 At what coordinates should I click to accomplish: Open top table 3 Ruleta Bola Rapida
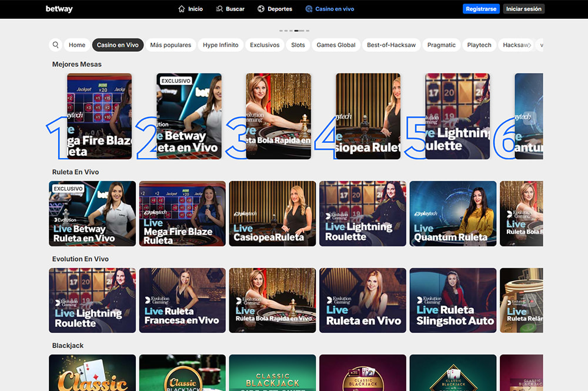pyautogui.click(x=279, y=116)
